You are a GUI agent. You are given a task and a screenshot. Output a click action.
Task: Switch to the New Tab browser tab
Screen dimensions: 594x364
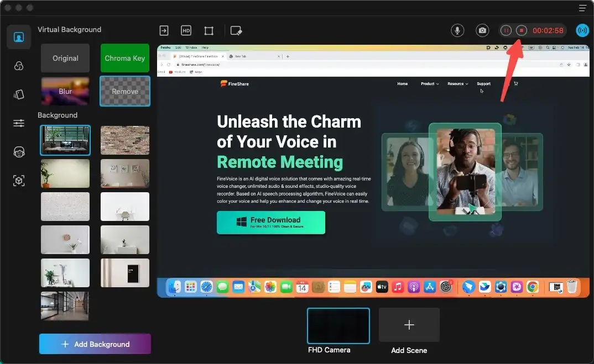click(x=253, y=56)
